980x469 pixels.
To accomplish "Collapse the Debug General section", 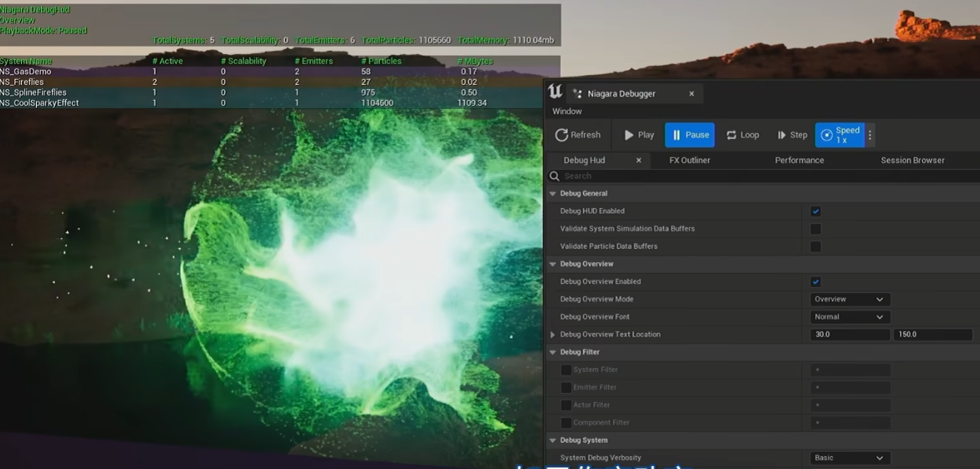I will pos(553,193).
